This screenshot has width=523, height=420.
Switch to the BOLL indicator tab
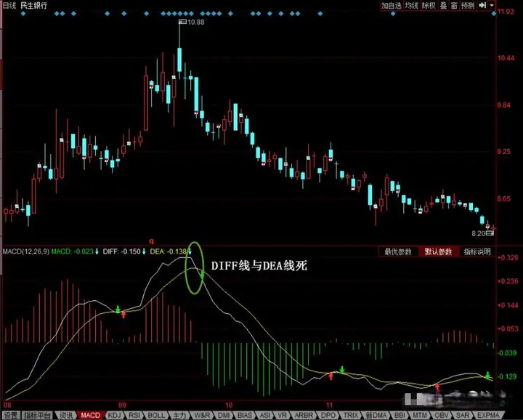click(x=156, y=416)
